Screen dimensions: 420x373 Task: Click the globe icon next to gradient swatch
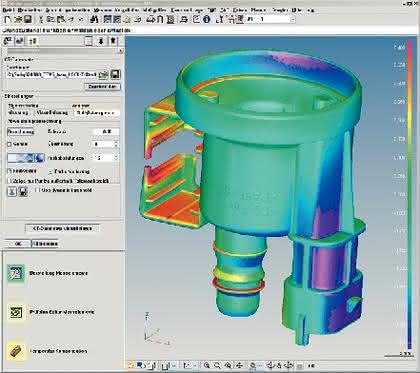tap(39, 158)
